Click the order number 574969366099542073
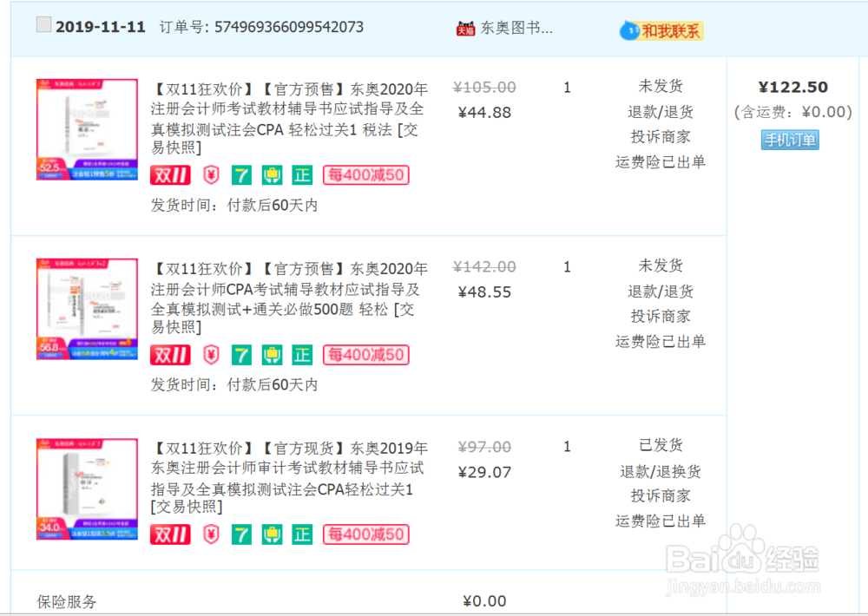Screen dimensions: 868x616 tap(289, 27)
